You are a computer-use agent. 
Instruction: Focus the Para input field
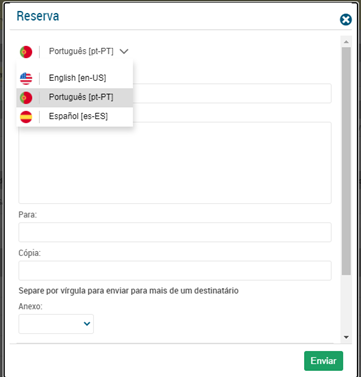tap(175, 232)
